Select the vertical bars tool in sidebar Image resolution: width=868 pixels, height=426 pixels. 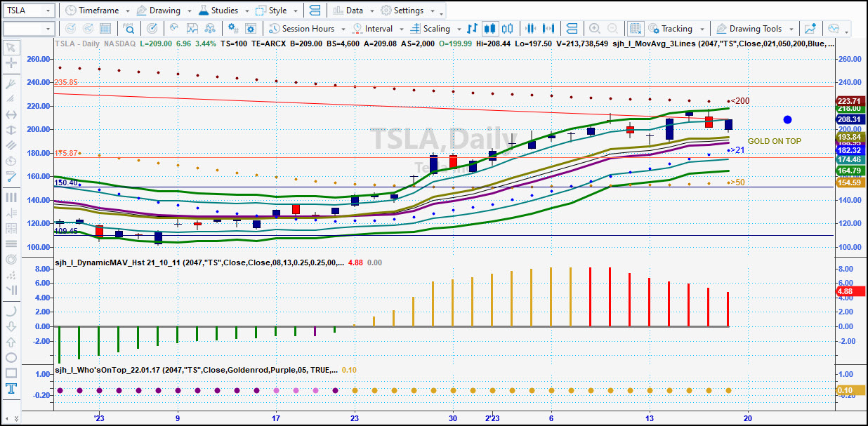[x=11, y=197]
